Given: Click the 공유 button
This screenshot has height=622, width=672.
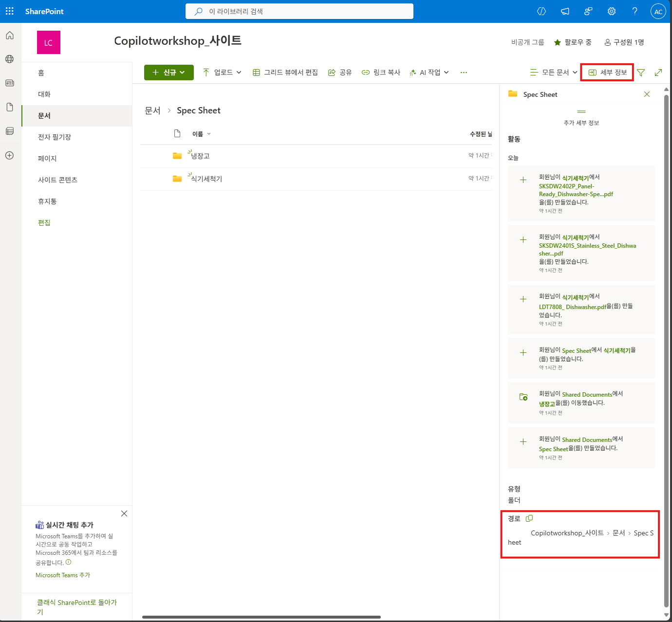Looking at the screenshot, I should [x=340, y=73].
